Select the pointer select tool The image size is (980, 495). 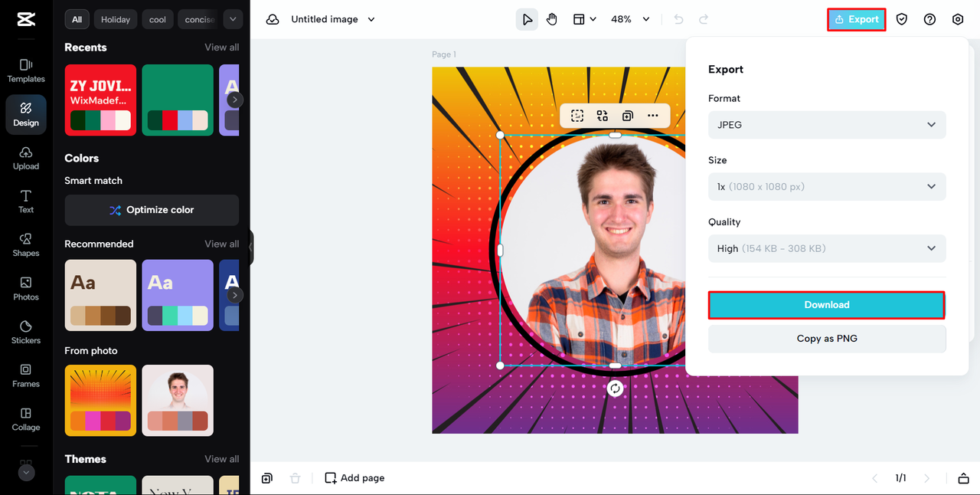coord(527,19)
